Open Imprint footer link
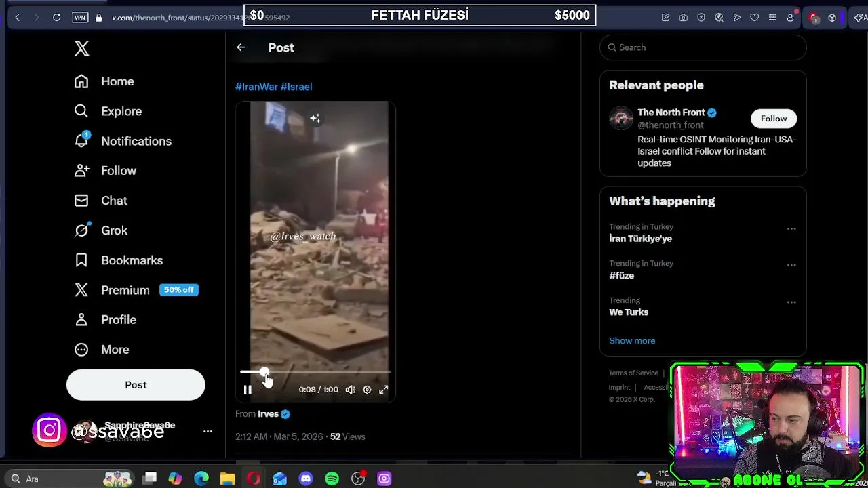Screen dimensions: 868x488 click(619, 387)
